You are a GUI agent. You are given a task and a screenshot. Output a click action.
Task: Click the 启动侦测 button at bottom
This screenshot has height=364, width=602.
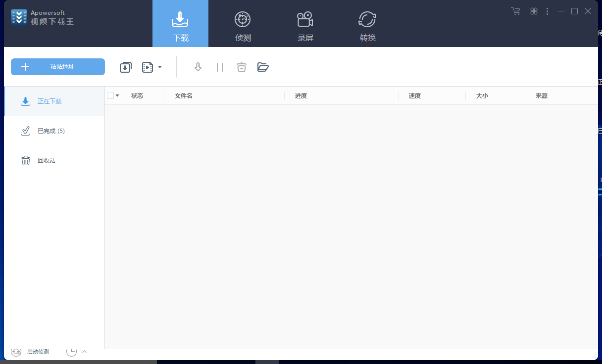pos(31,352)
